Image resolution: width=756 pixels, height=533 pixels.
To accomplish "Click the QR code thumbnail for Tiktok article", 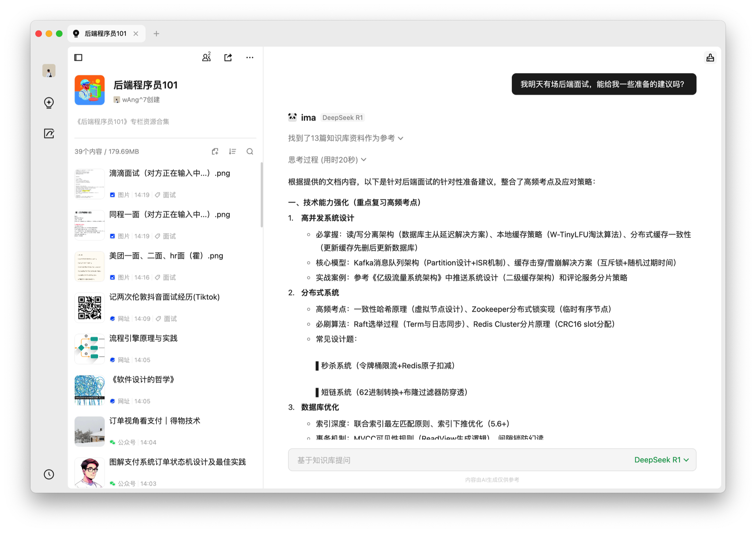I will coord(90,308).
